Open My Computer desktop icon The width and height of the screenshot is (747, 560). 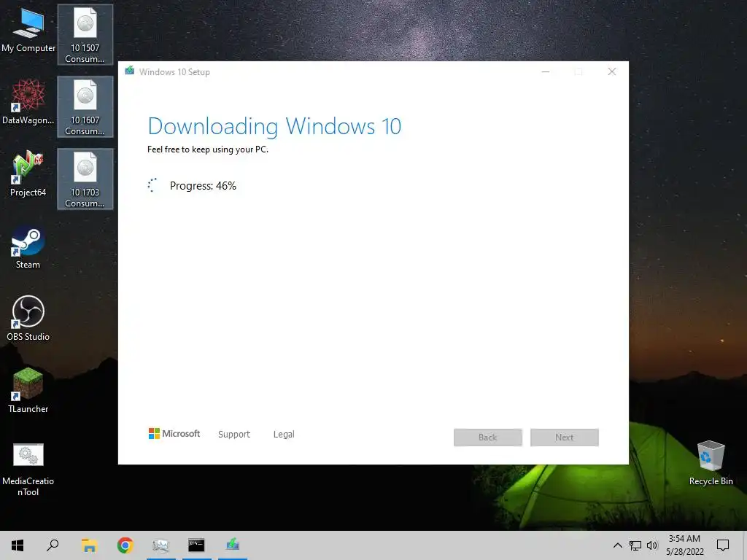click(28, 31)
